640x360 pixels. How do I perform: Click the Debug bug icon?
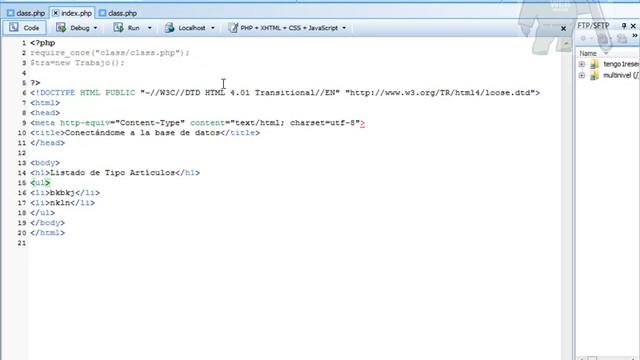[x=61, y=27]
